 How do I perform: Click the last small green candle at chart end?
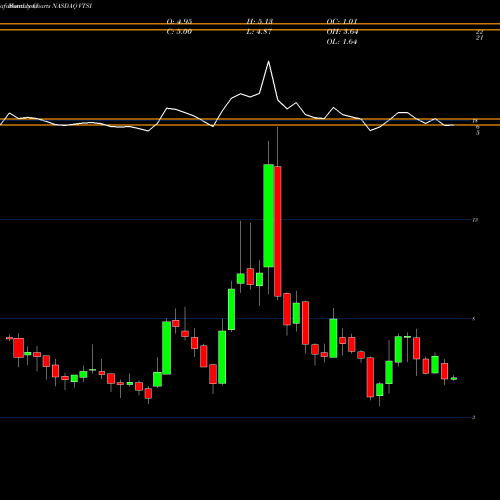click(454, 379)
